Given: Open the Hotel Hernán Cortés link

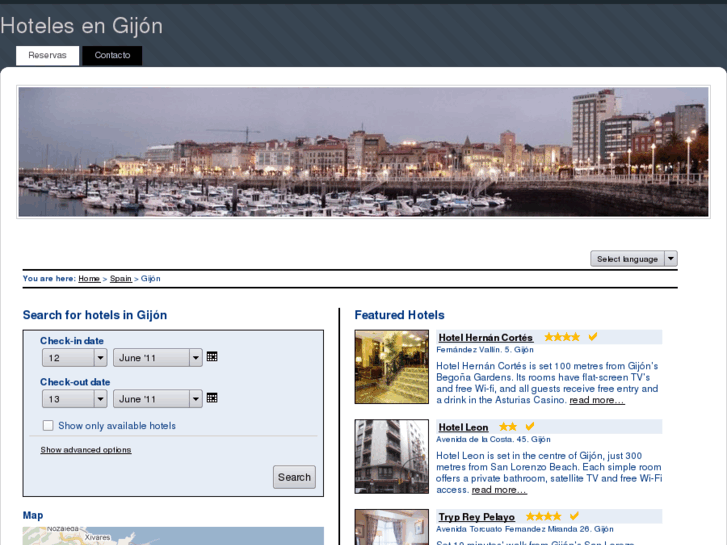Looking at the screenshot, I should click(485, 338).
